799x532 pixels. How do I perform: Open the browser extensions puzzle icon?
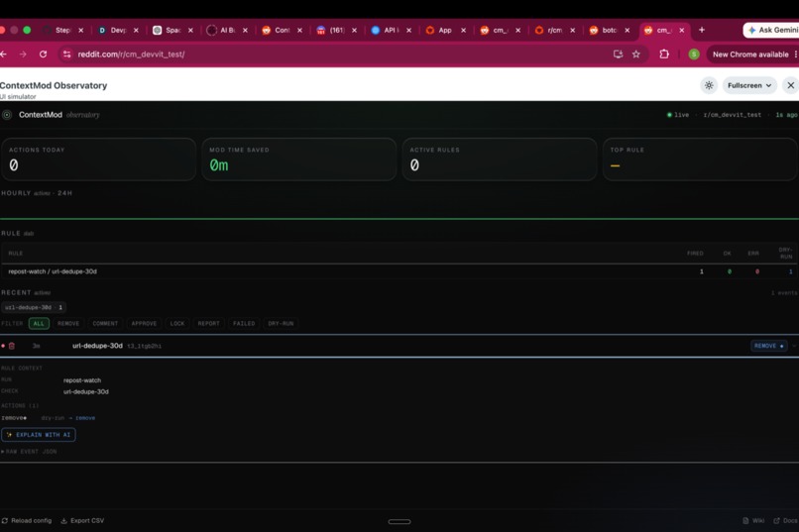pyautogui.click(x=664, y=53)
